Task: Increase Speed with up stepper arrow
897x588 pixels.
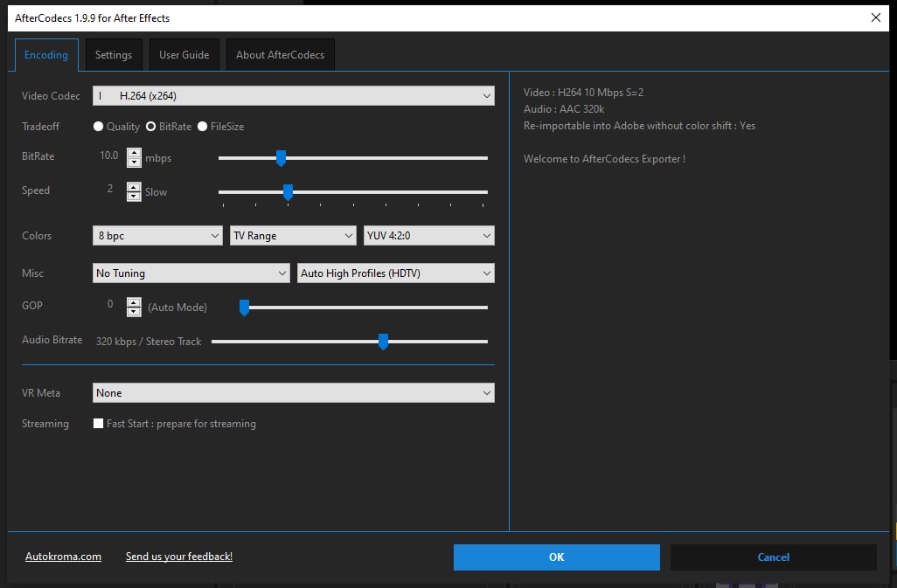Action: pos(134,187)
